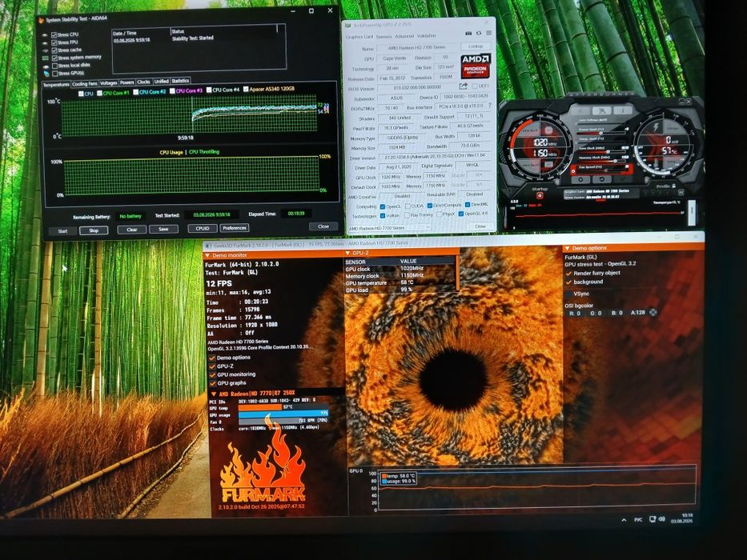
Task: Click Afterburner Core Clock slider
Action: [x=601, y=150]
